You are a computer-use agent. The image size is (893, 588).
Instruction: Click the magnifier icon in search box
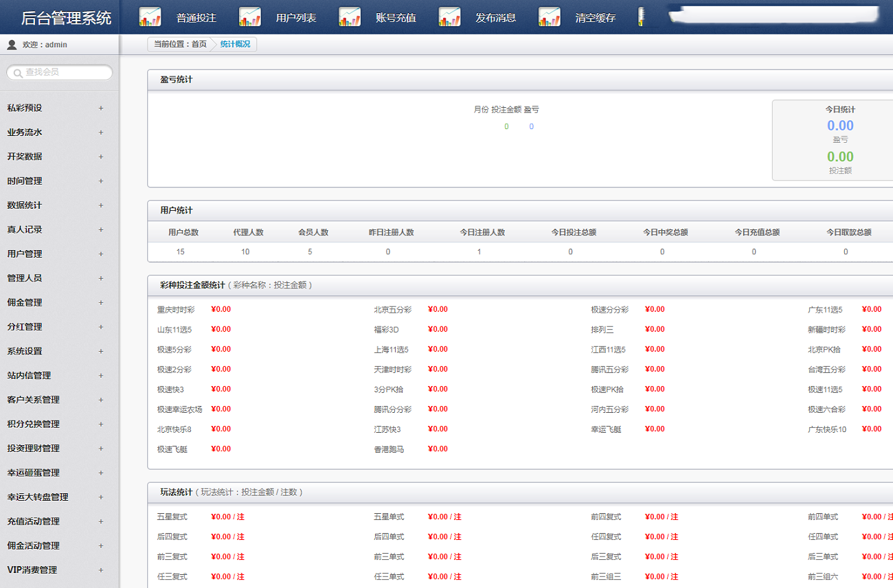pos(17,73)
